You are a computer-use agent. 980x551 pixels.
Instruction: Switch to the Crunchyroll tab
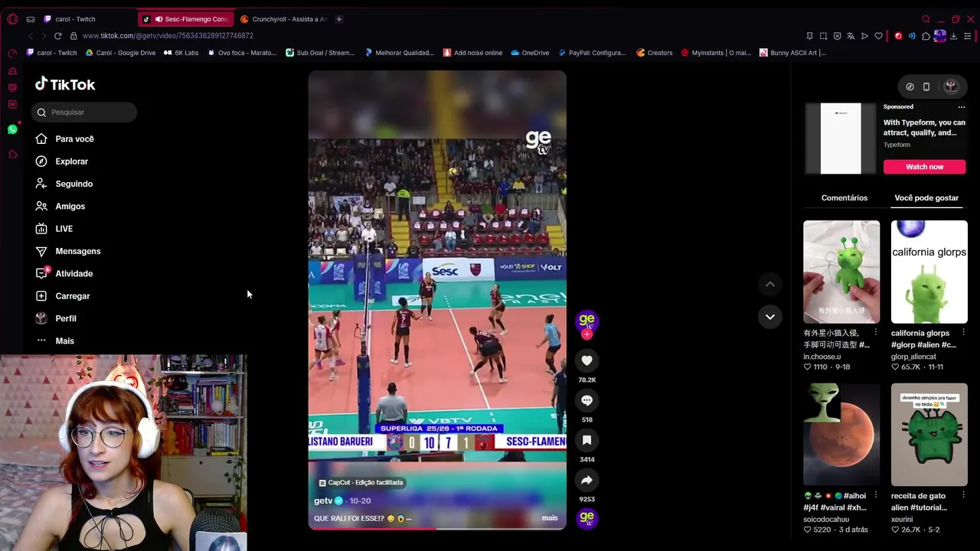(x=283, y=19)
